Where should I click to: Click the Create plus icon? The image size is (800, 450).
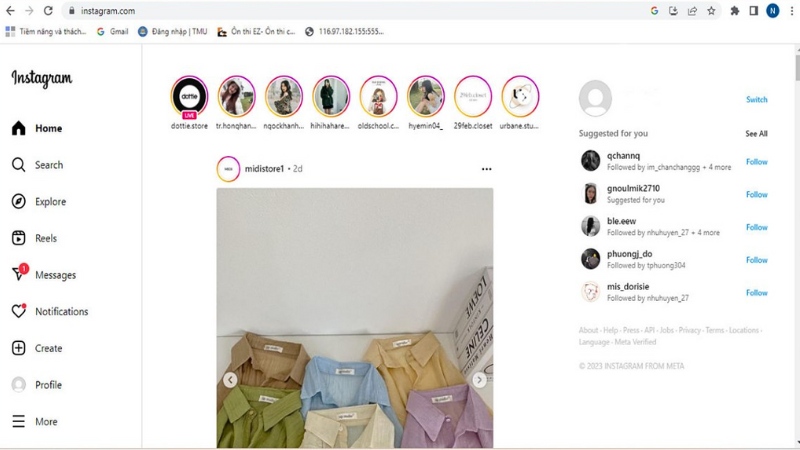click(18, 348)
